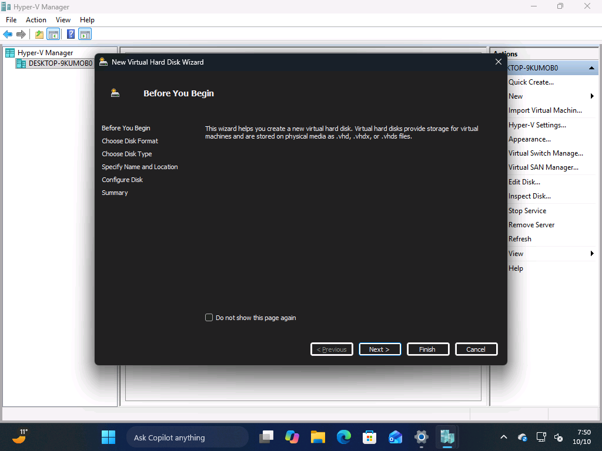Click the wizard title bar disk icon
The width and height of the screenshot is (602, 451).
[103, 62]
